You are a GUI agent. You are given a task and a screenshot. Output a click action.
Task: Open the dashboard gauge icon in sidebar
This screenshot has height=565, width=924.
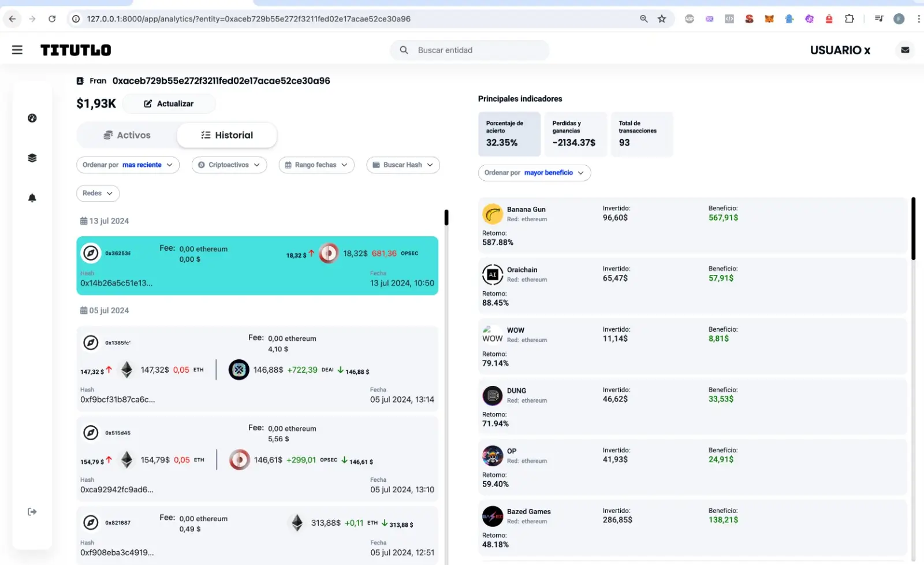click(x=32, y=118)
